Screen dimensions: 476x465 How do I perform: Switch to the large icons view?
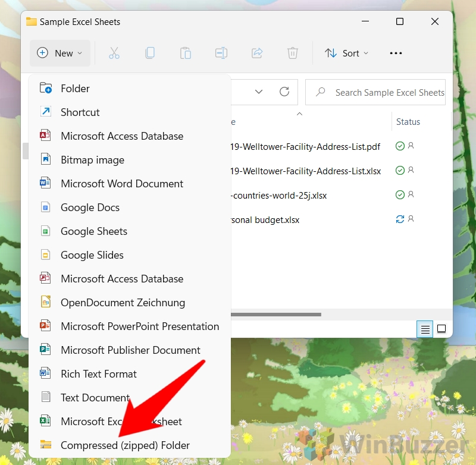[441, 329]
